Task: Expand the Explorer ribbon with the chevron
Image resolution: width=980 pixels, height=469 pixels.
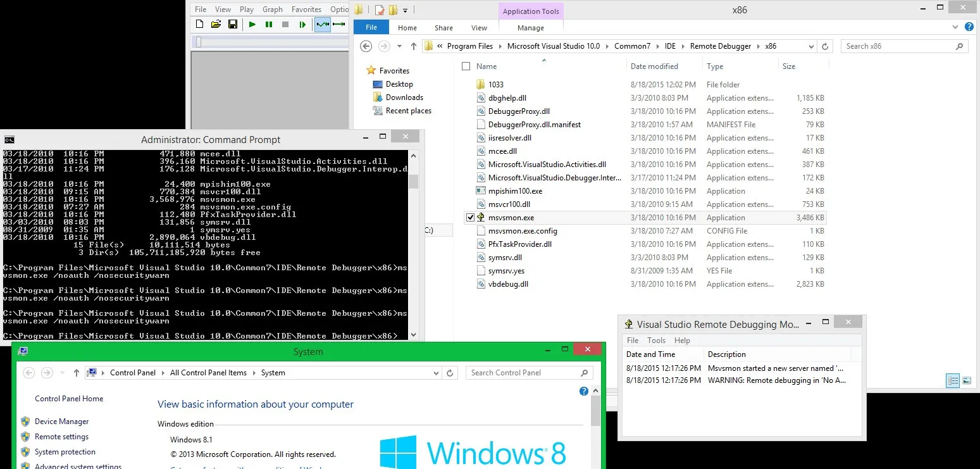Action: point(955,27)
